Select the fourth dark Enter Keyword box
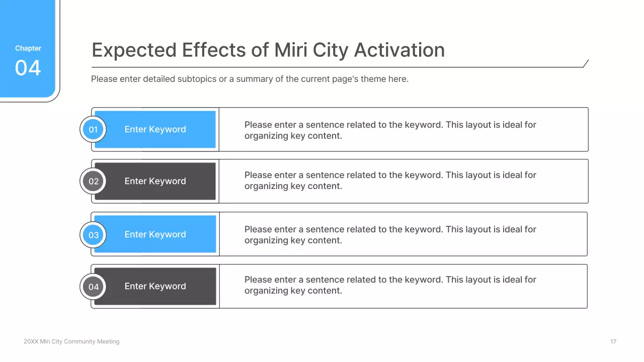This screenshot has width=644, height=362. (x=155, y=287)
